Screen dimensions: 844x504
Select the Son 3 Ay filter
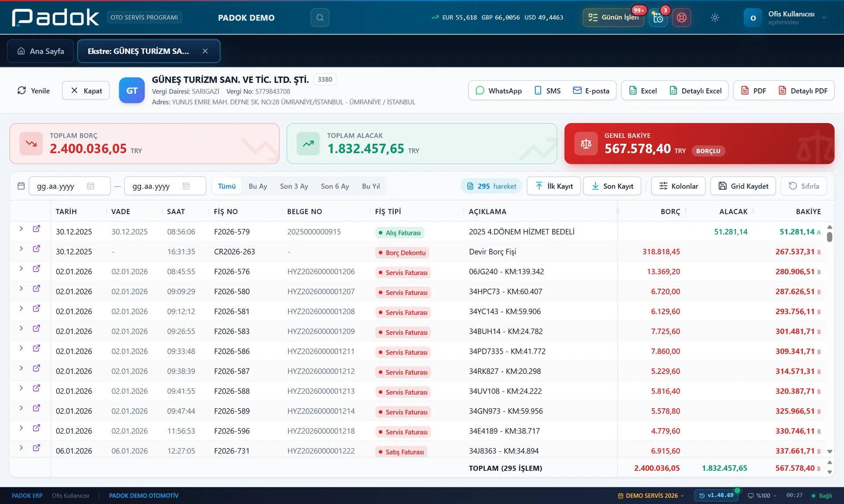294,186
